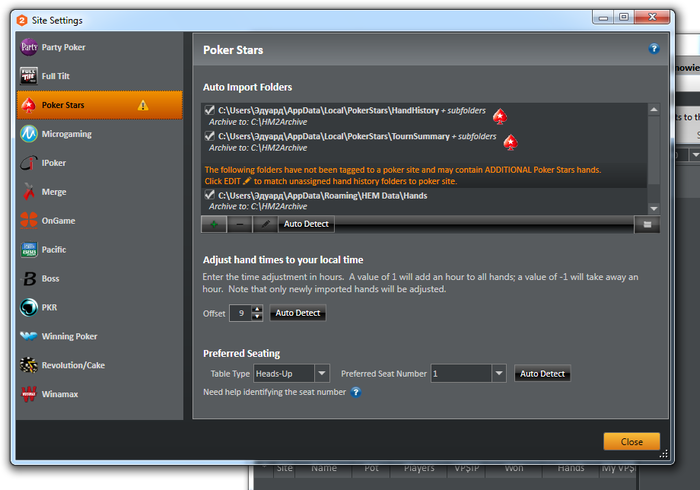Open help via the blue question icon in header

654,49
